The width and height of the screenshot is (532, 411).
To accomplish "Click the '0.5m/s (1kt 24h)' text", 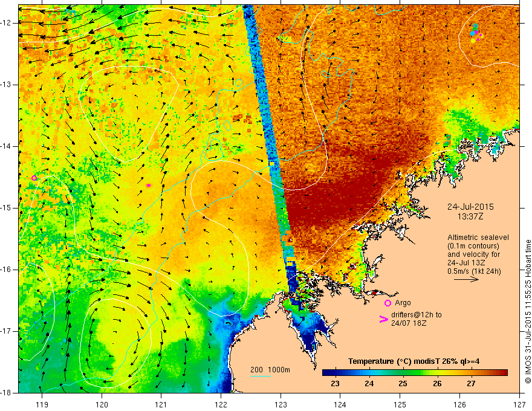I will click(x=474, y=271).
